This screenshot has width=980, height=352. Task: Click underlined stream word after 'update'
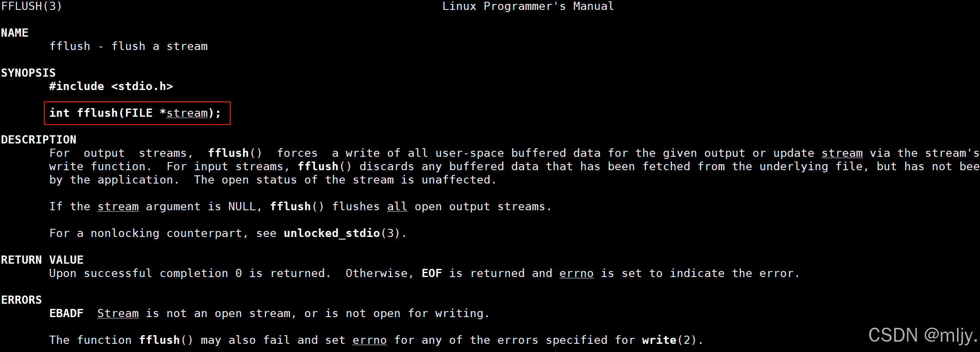pyautogui.click(x=842, y=153)
